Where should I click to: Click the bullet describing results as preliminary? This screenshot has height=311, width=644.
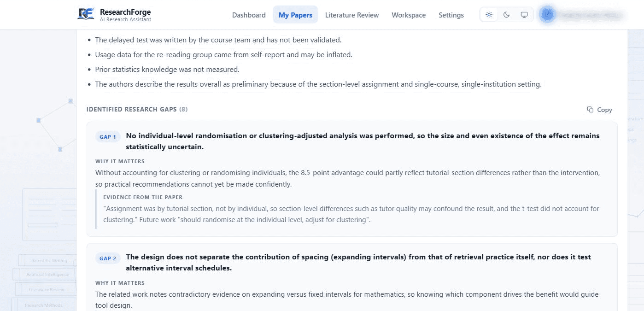click(x=318, y=84)
